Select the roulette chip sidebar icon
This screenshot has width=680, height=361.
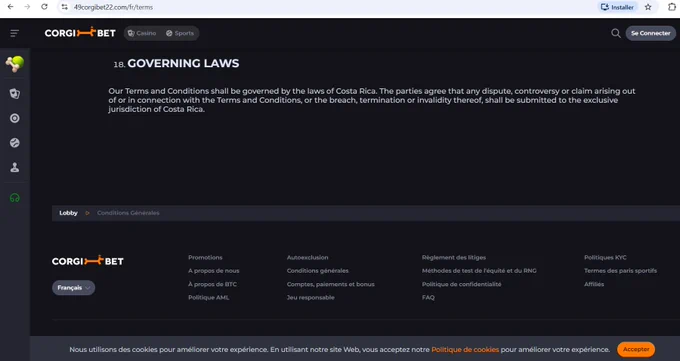(15, 118)
